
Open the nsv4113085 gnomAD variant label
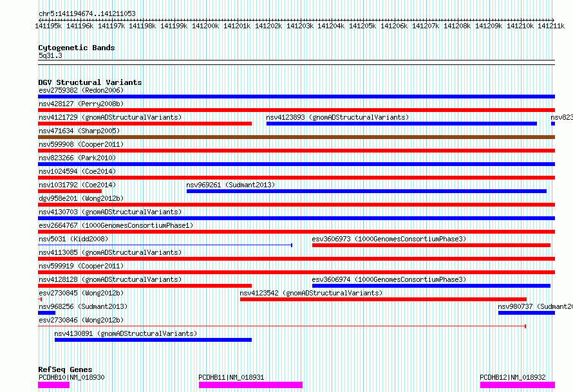(x=110, y=252)
